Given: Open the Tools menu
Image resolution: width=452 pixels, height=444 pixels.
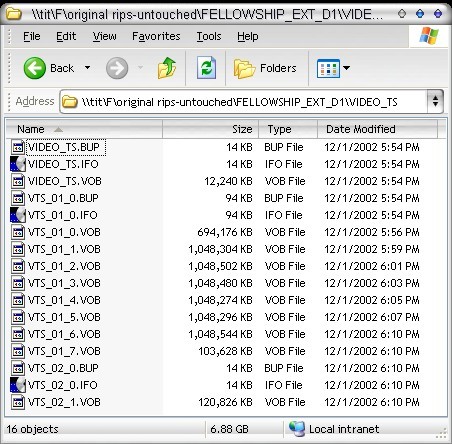Looking at the screenshot, I should tap(209, 36).
